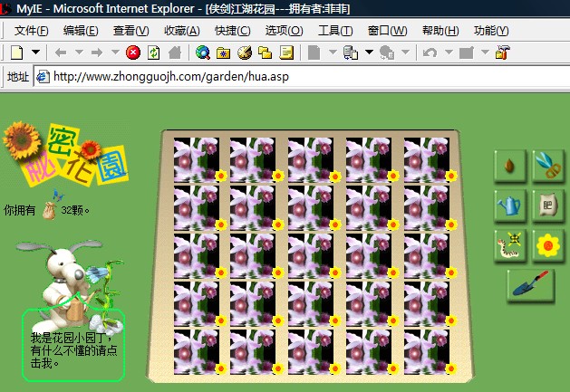Viewport: 570px width, 392px height.
Task: Click the bottom-left flower plot
Action: pyautogui.click(x=197, y=351)
